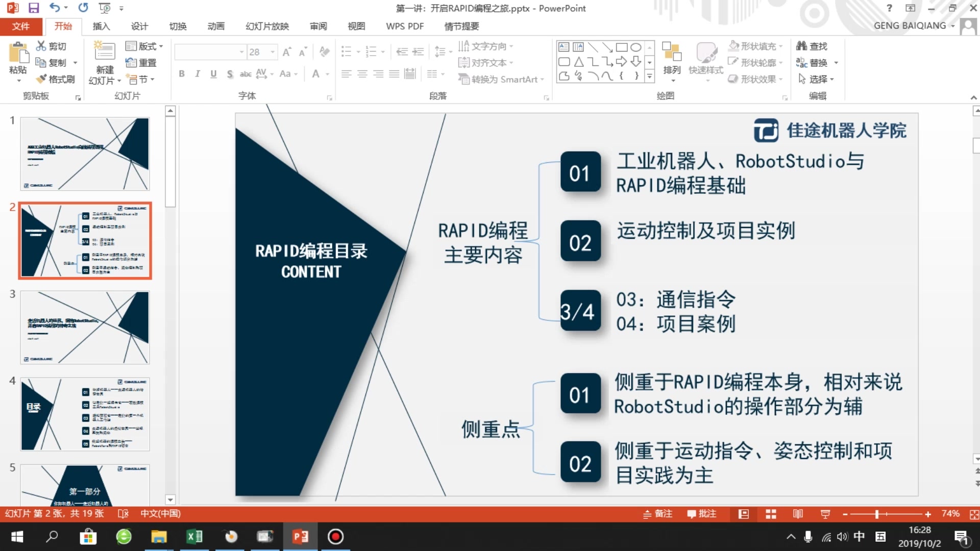The height and width of the screenshot is (551, 980).
Task: Click zoom in plus button
Action: click(928, 514)
